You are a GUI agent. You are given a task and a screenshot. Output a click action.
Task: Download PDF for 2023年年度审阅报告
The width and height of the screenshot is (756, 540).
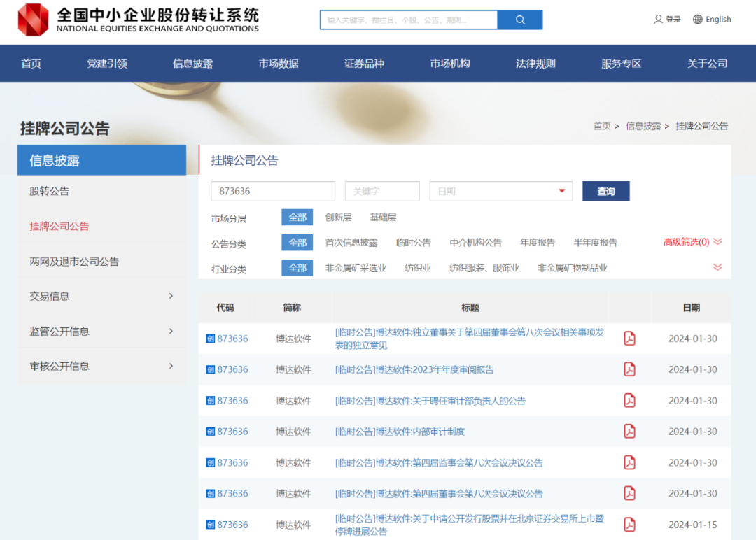(629, 369)
